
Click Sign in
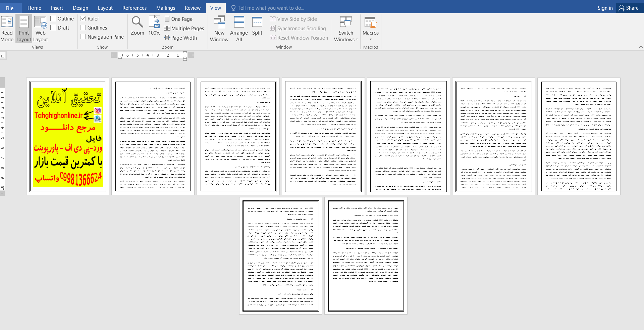(605, 8)
